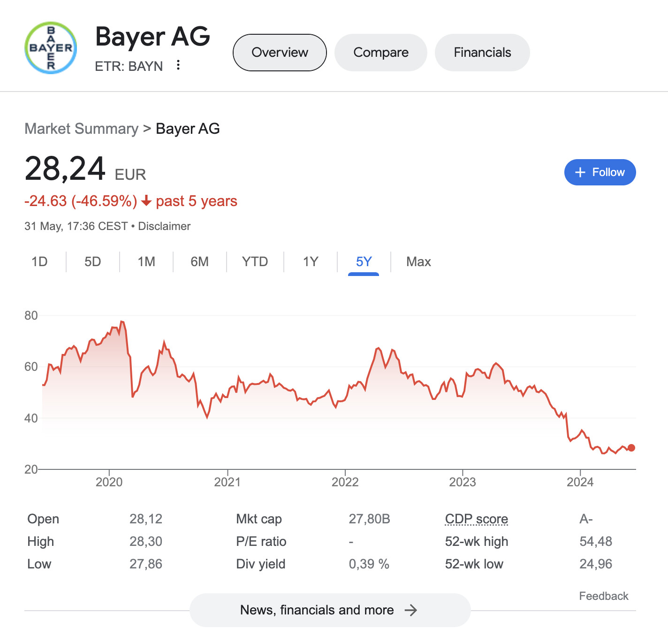Switch to the Overview tab
The height and width of the screenshot is (644, 668).
(x=280, y=53)
